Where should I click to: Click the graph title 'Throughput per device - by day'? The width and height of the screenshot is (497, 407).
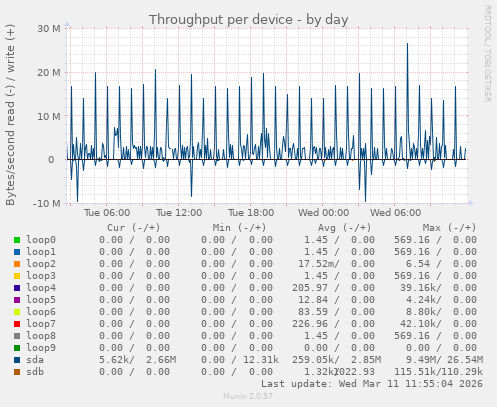(x=249, y=20)
